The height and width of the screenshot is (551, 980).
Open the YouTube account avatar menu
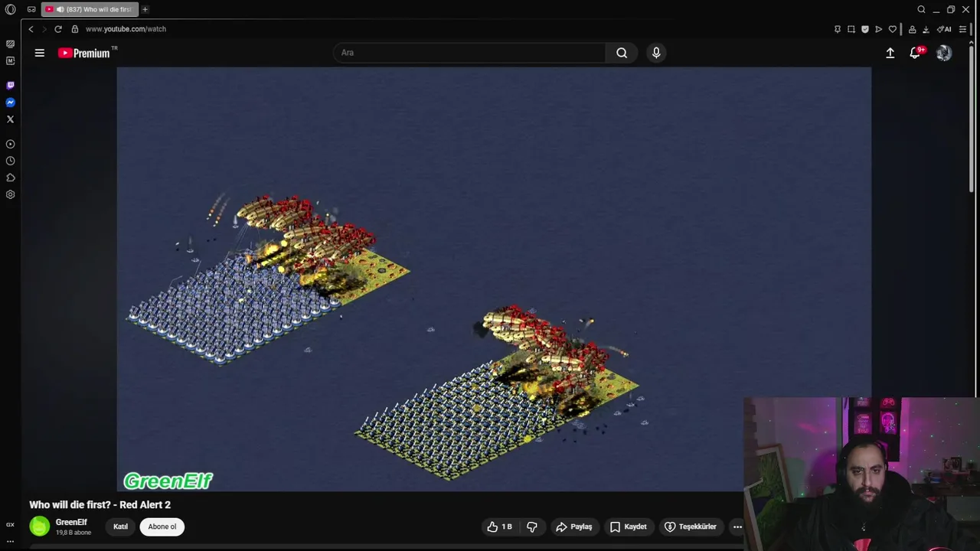pos(944,53)
